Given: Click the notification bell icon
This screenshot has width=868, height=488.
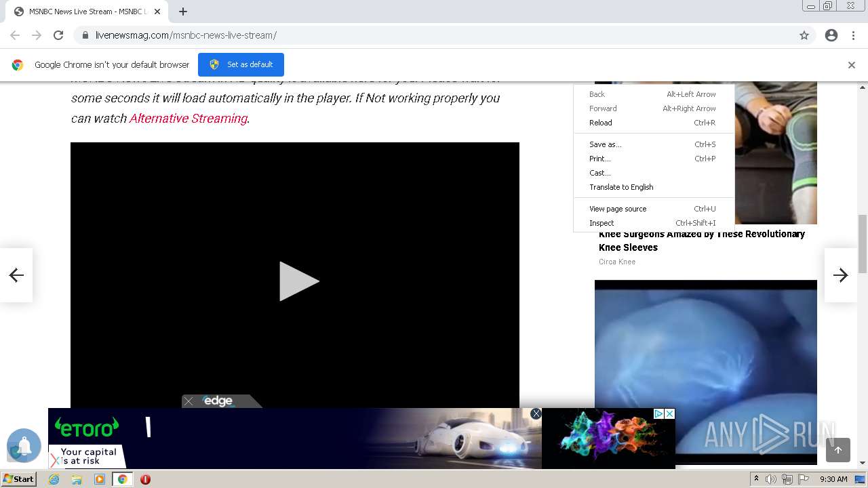Looking at the screenshot, I should [24, 446].
